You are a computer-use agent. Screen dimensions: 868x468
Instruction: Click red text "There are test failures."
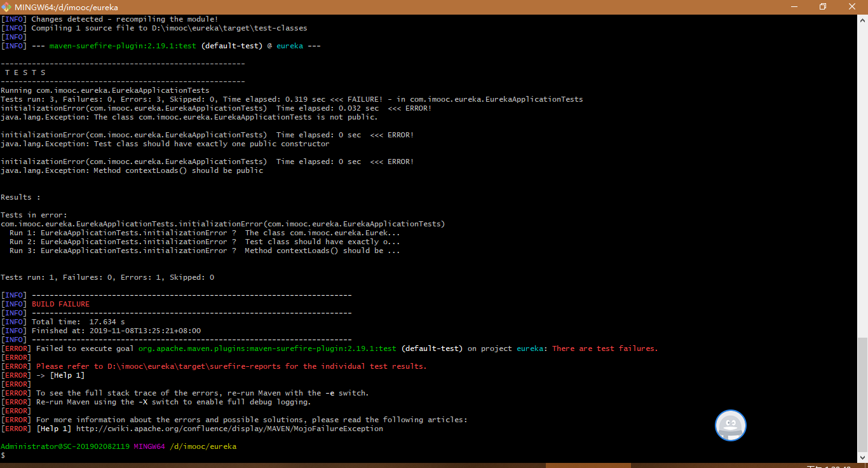point(605,348)
